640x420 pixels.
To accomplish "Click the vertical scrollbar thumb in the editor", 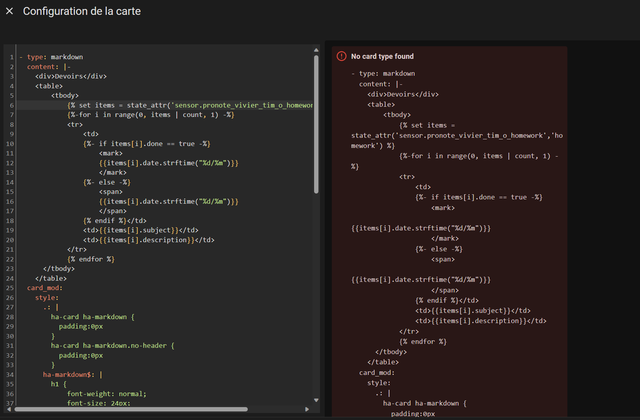I will pyautogui.click(x=316, y=124).
